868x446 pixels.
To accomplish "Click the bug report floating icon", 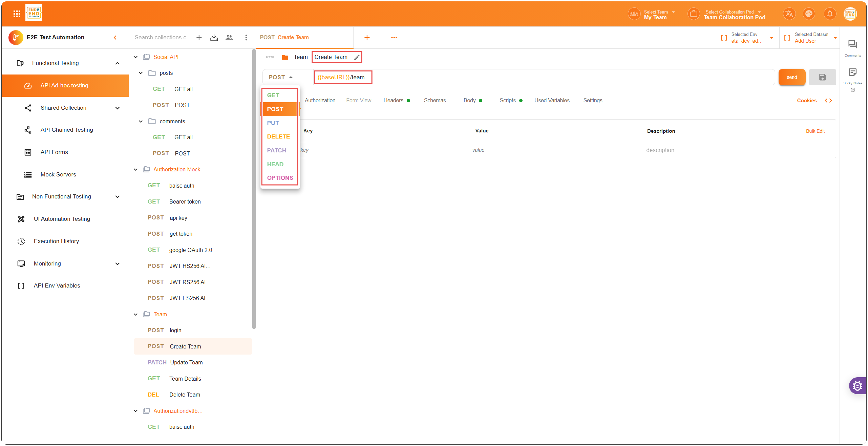I will [x=857, y=385].
